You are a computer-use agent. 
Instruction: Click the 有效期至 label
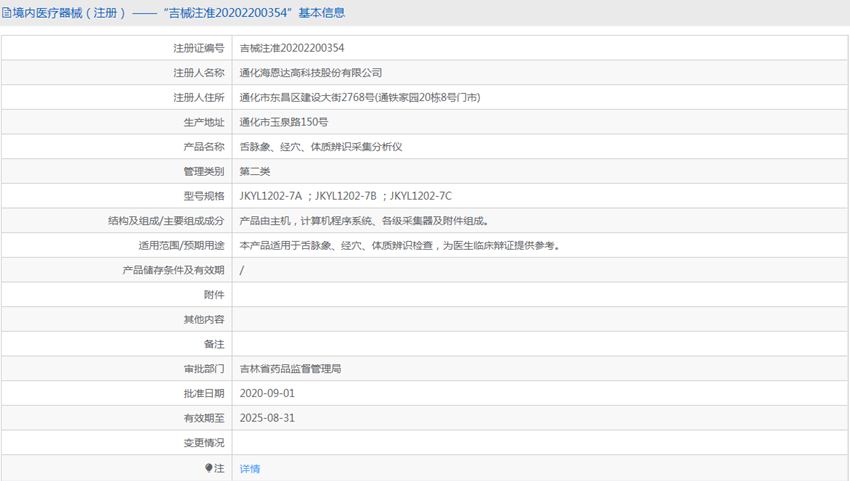coord(204,418)
